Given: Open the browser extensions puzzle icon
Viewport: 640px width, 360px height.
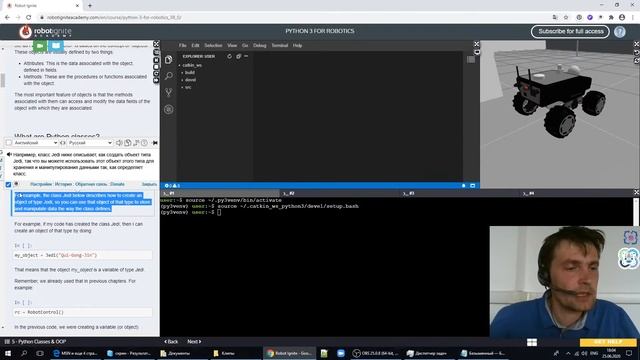Looking at the screenshot, I should point(611,18).
